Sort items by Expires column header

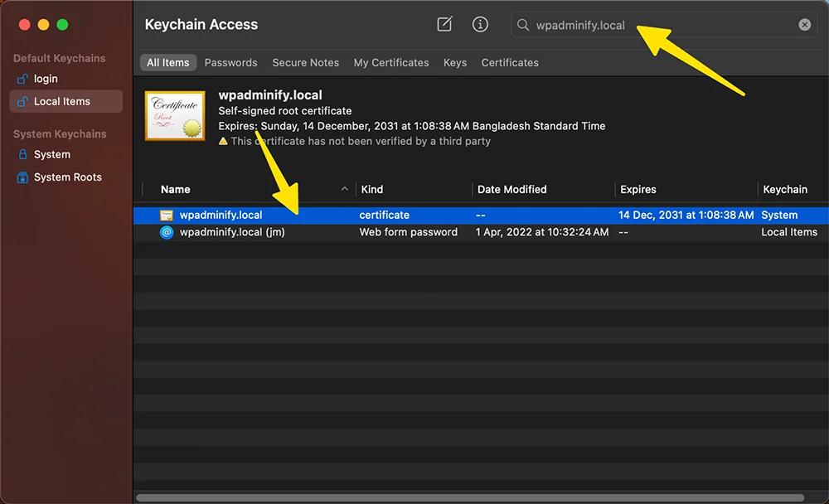[638, 189]
